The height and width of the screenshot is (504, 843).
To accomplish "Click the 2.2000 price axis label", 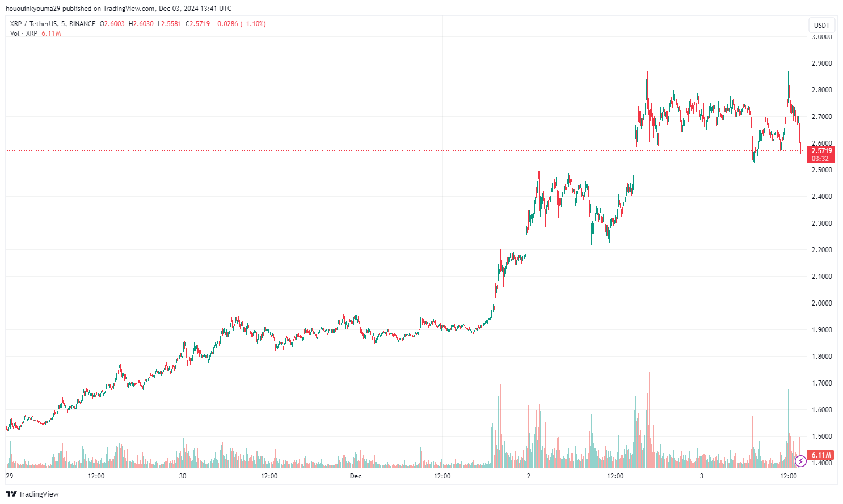I will (x=821, y=250).
